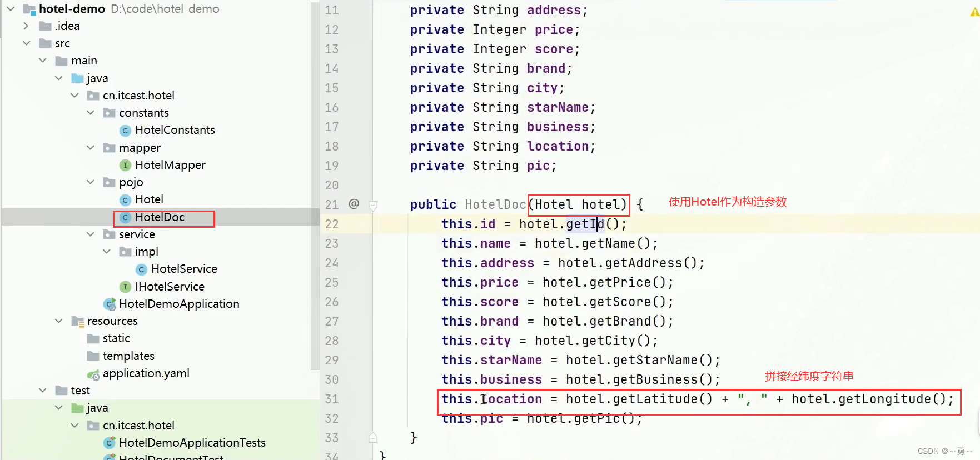Open HotelService under impl
Viewport: 980px width, 460px height.
click(x=184, y=269)
